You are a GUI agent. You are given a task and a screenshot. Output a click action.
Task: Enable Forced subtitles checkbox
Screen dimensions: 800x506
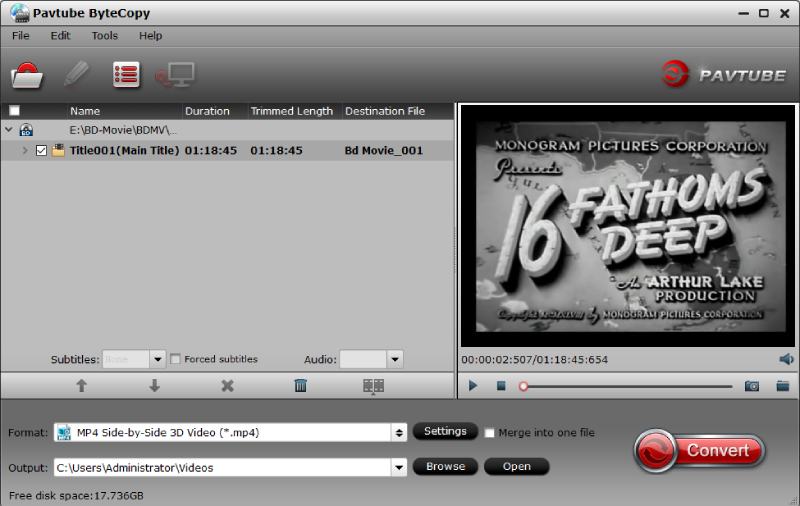click(176, 359)
